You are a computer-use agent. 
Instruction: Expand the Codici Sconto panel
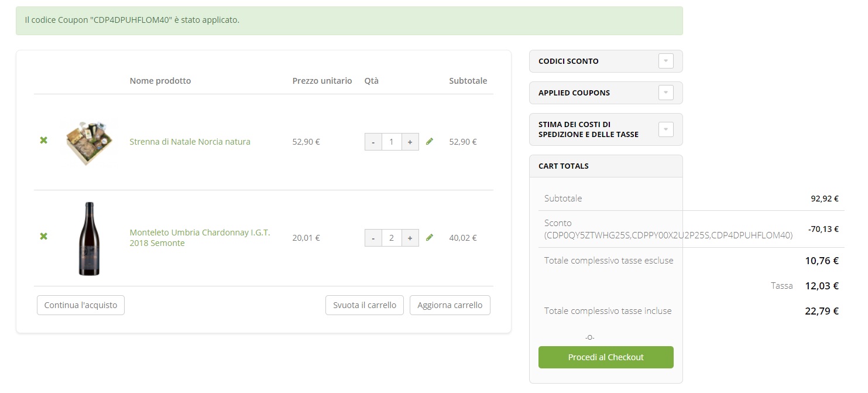[665, 61]
